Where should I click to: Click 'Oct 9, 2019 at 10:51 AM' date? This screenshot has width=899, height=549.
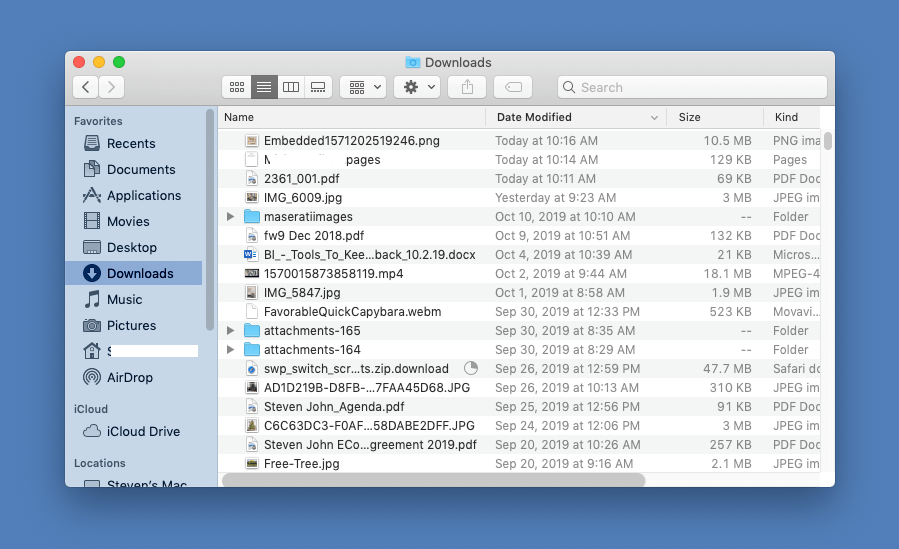[x=562, y=236]
